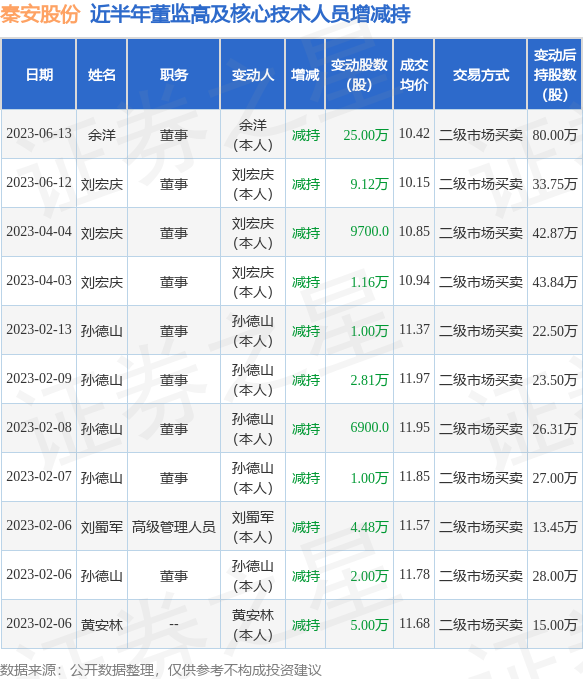The width and height of the screenshot is (583, 679).
Task: Select the date cell 2023-06-13
Action: point(39,134)
